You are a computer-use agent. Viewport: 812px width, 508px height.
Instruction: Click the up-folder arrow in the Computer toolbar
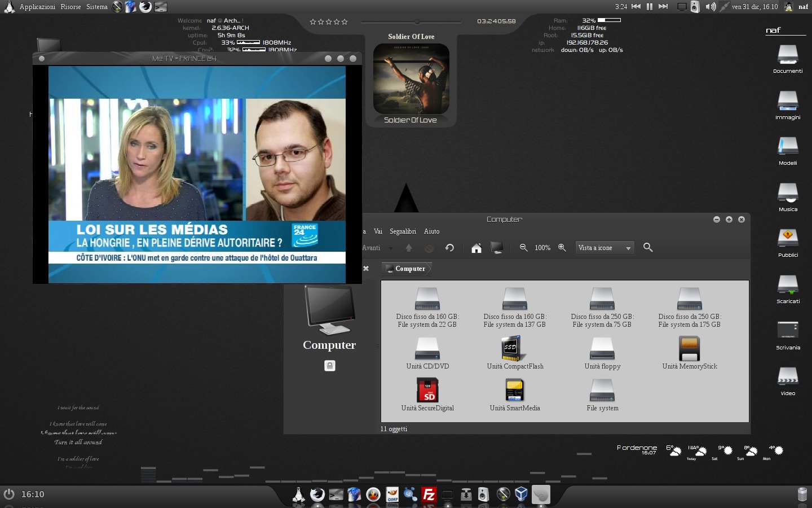[x=409, y=248]
